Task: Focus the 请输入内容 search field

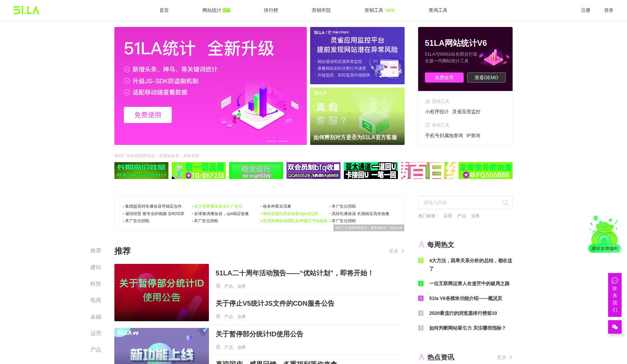Action: (x=465, y=203)
